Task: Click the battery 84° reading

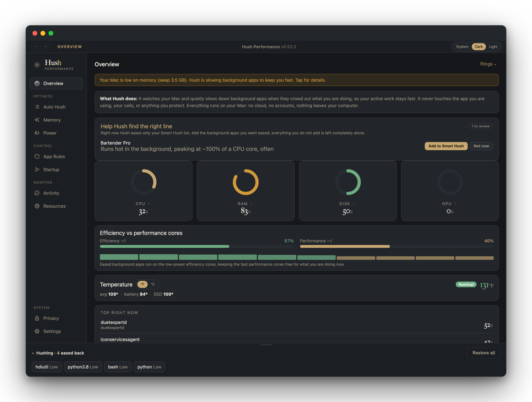Action: [x=136, y=294]
